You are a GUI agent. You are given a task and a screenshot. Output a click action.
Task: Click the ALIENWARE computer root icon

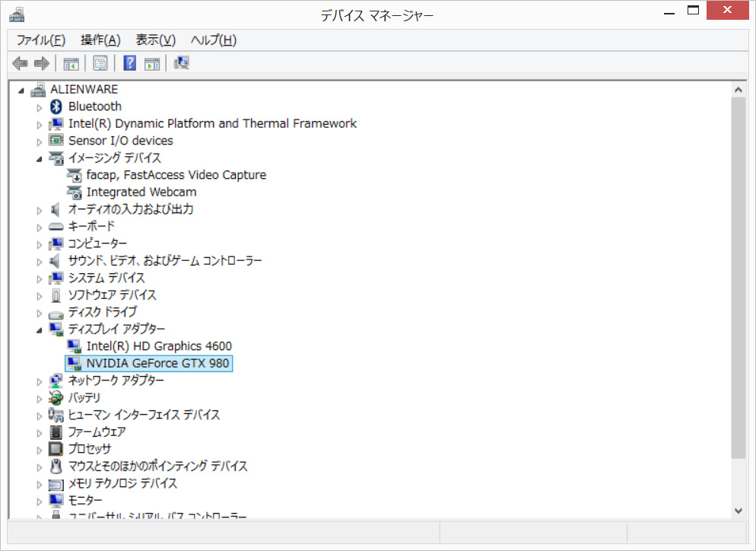point(38,90)
